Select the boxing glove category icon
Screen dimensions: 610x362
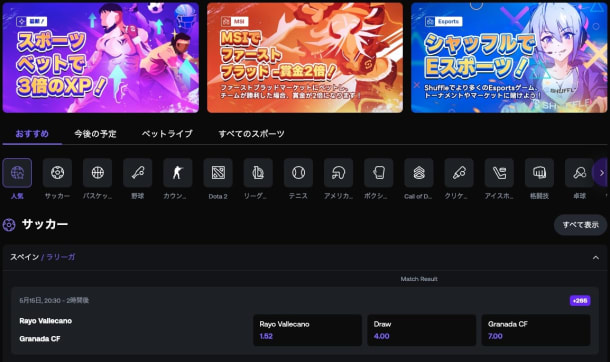pyautogui.click(x=379, y=173)
